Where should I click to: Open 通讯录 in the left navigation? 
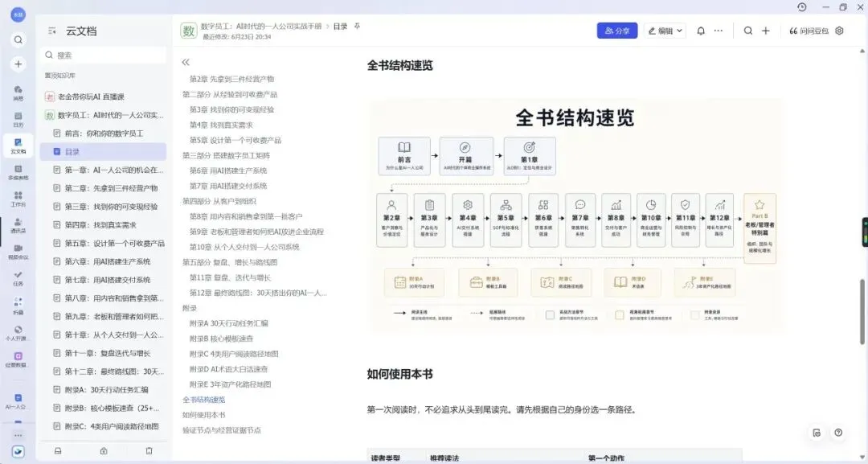coord(18,225)
